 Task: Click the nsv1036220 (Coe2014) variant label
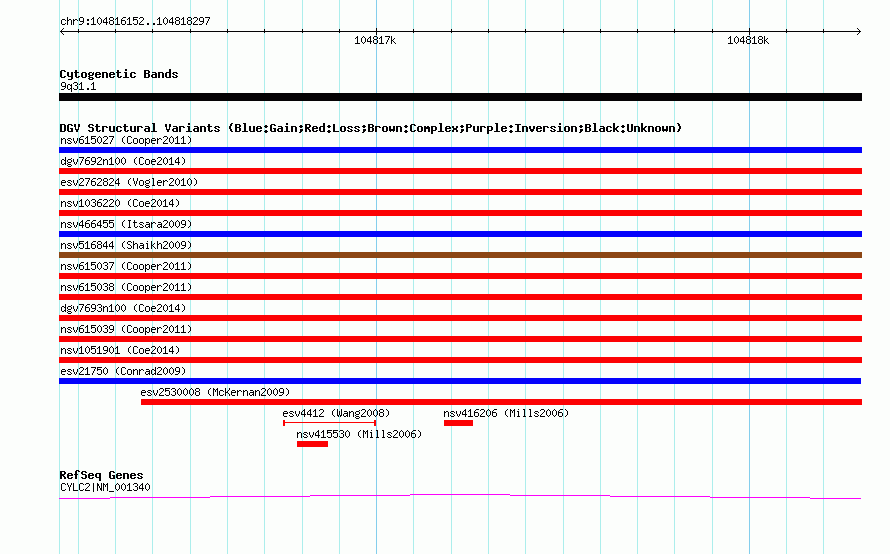pos(120,203)
